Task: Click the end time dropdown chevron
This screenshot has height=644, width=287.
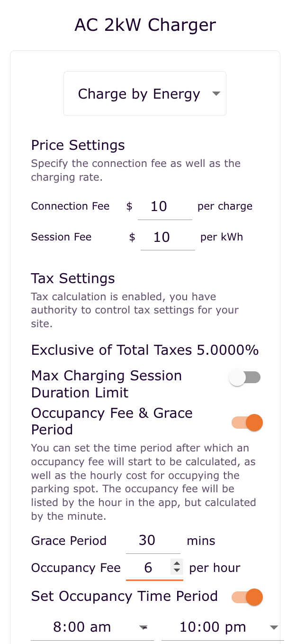Action: click(x=274, y=627)
